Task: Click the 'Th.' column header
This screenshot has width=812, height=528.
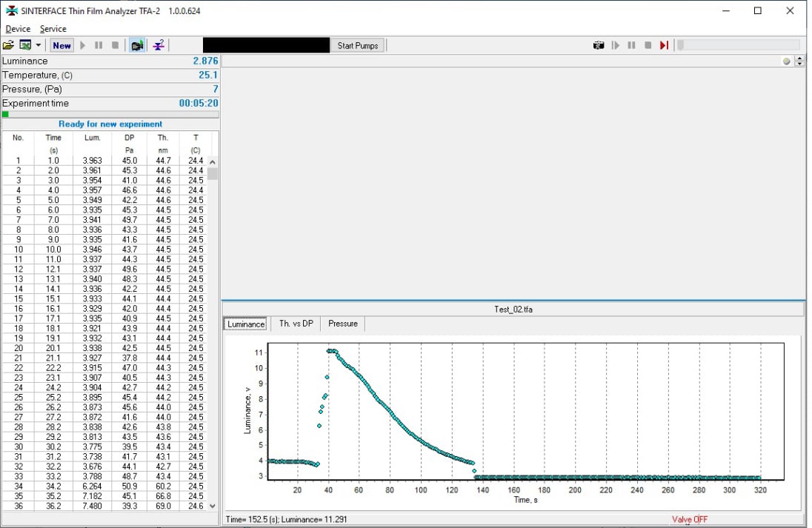Action: click(x=162, y=138)
